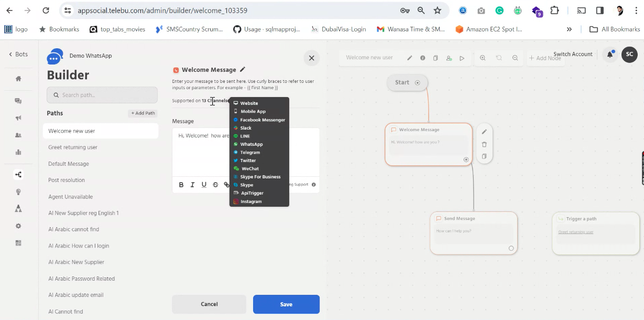Select the flow builder icon in sidebar
Viewport: 644px width, 320px height.
click(x=18, y=175)
